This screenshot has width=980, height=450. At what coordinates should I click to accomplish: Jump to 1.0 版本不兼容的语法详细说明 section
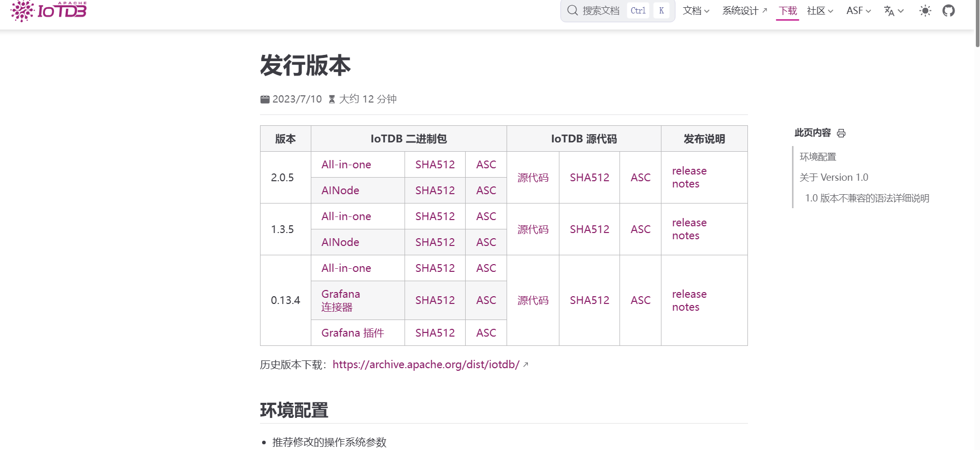867,198
